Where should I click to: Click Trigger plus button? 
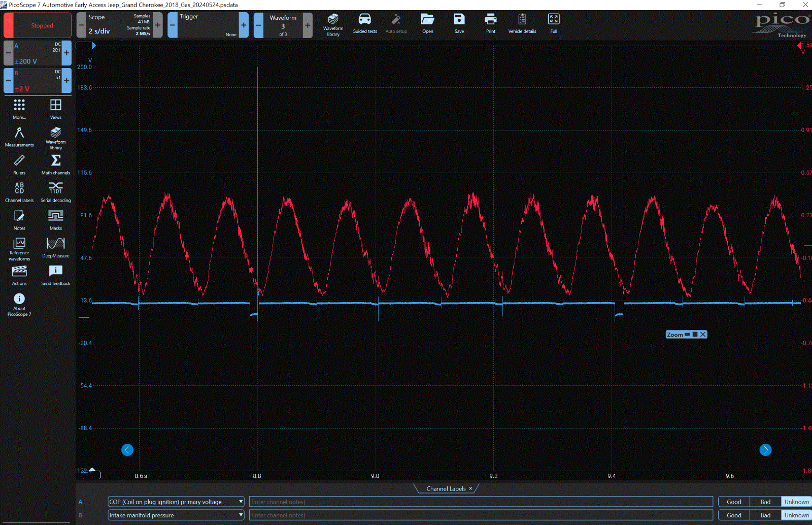(x=244, y=25)
